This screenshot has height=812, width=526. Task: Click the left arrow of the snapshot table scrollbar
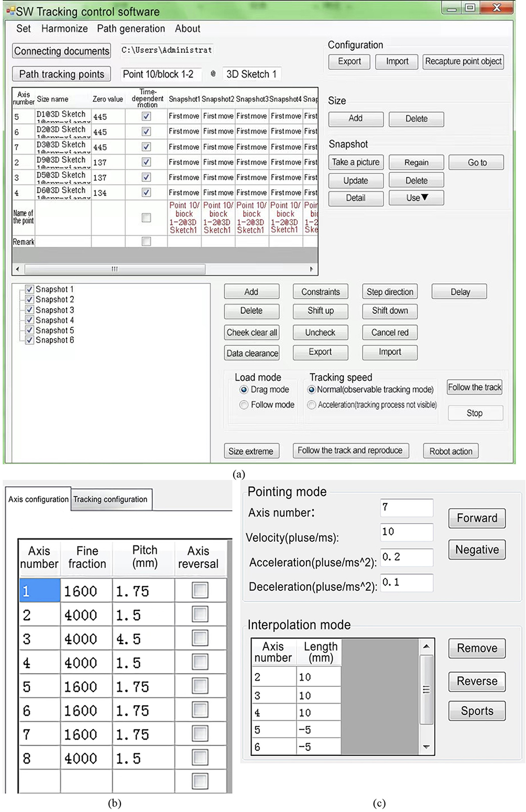(x=18, y=269)
